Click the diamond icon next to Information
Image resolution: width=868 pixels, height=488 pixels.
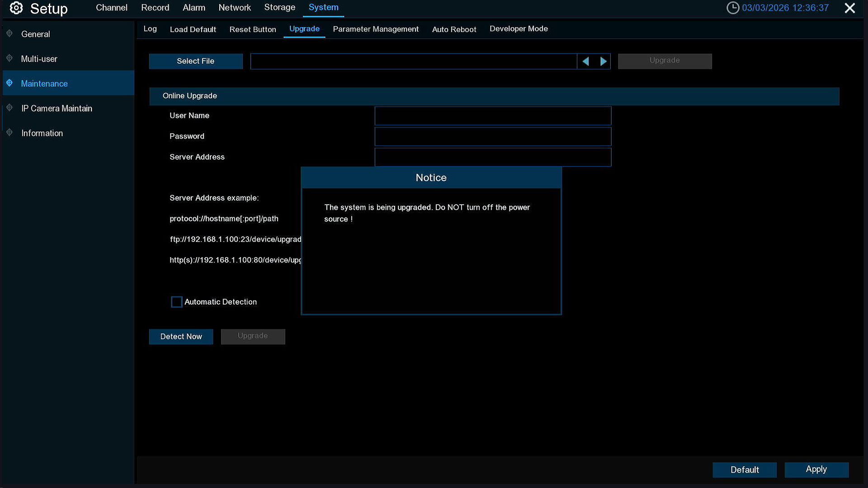pos(9,133)
